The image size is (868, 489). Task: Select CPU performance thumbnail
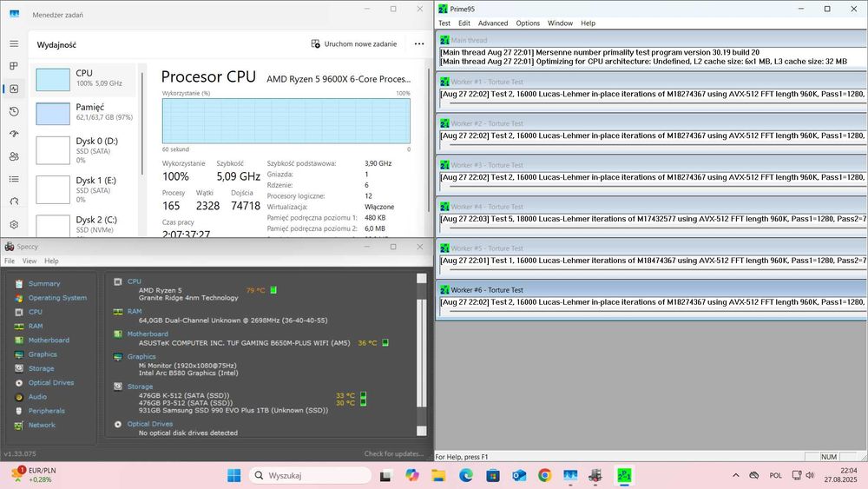tap(53, 80)
